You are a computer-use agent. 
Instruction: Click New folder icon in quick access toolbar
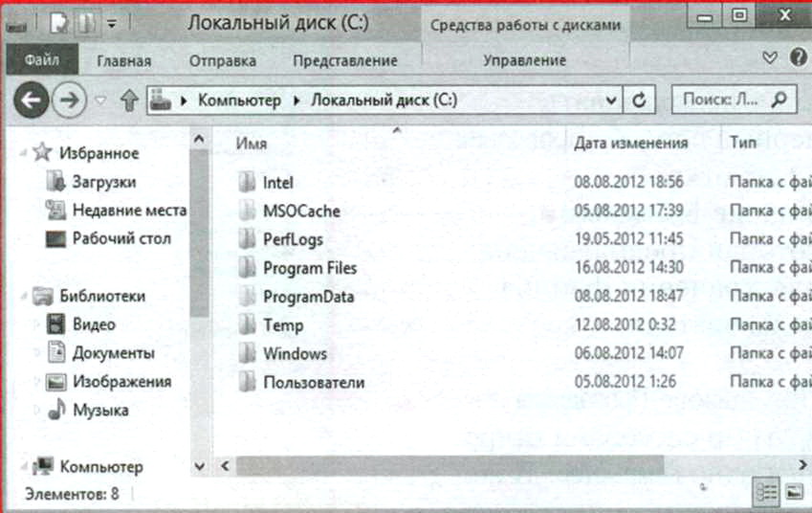click(x=86, y=23)
